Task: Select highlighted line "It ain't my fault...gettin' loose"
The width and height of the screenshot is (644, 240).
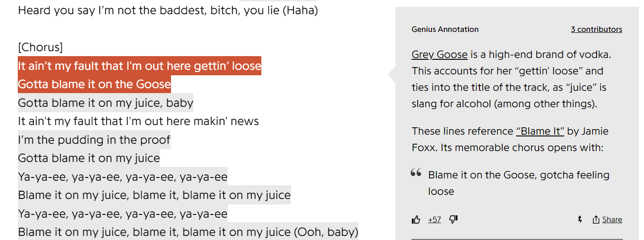Action: tap(140, 66)
